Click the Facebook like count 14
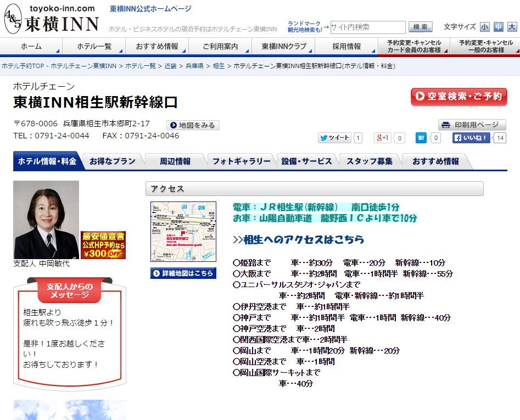The width and height of the screenshot is (520, 420). (x=500, y=138)
